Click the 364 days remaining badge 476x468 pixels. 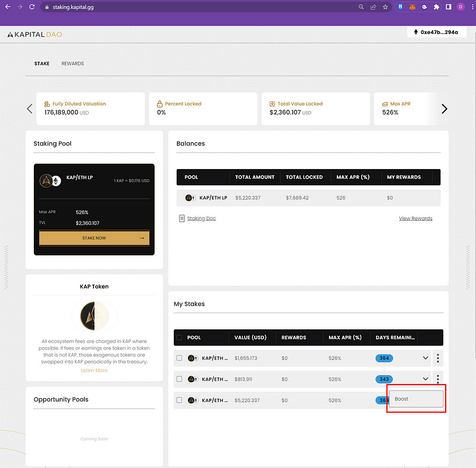pyautogui.click(x=384, y=358)
